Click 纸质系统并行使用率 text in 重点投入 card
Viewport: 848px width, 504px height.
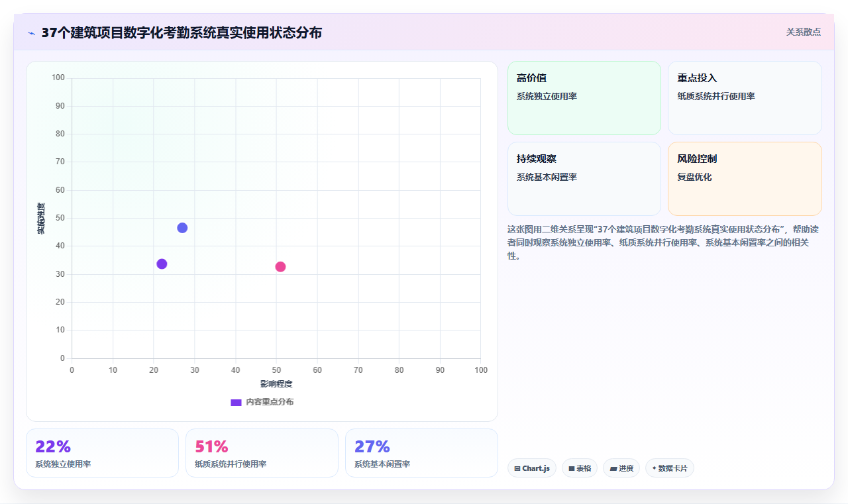click(716, 96)
